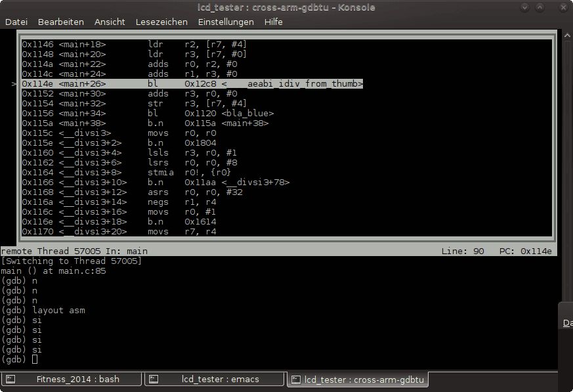
Task: Open the Datei menu
Action: click(16, 22)
